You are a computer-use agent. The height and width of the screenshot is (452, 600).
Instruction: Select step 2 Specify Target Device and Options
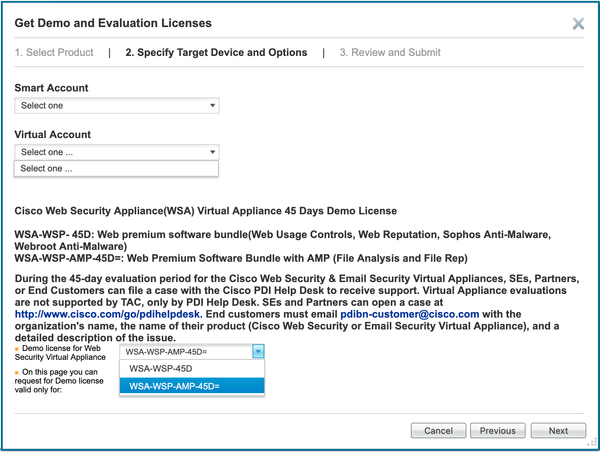tap(216, 52)
